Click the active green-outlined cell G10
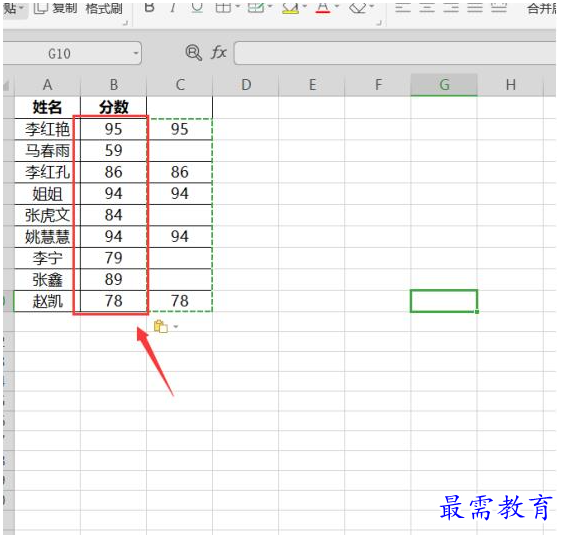561x539 pixels. [444, 301]
